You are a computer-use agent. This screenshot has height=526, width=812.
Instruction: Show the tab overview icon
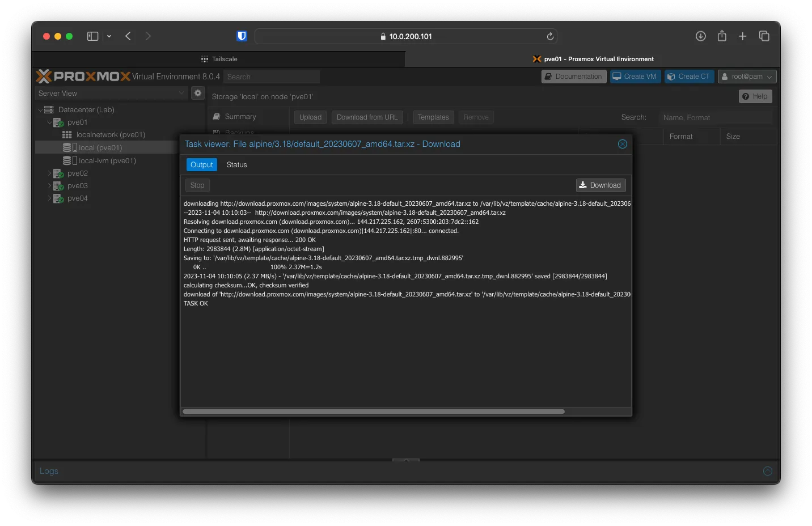click(764, 36)
